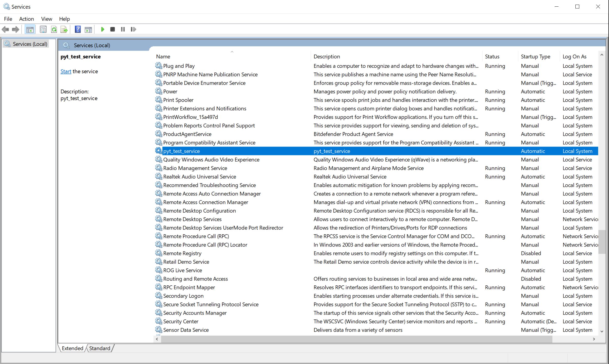Click the Refresh toolbar icon
This screenshot has width=609, height=364.
coord(54,29)
